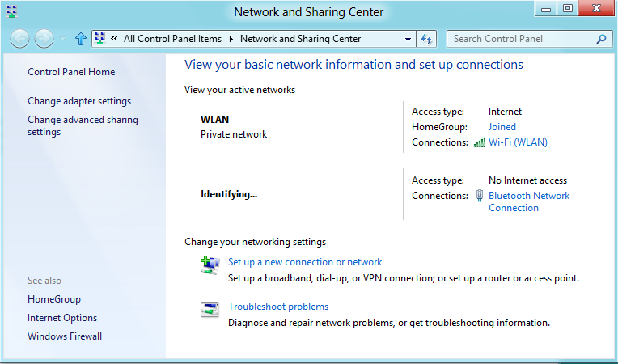Screen dimensions: 618x364
Task: Click the Refresh icon beside address bar
Action: coord(426,39)
